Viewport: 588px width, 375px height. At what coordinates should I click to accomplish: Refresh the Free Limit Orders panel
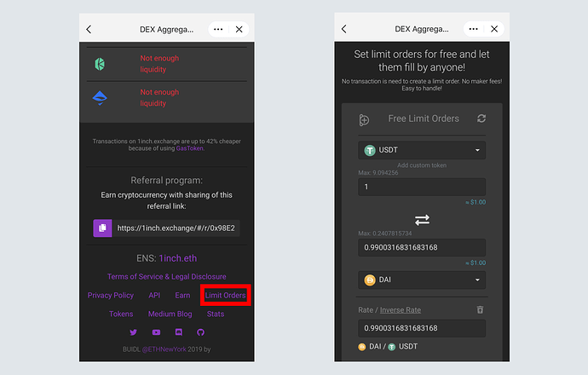481,118
